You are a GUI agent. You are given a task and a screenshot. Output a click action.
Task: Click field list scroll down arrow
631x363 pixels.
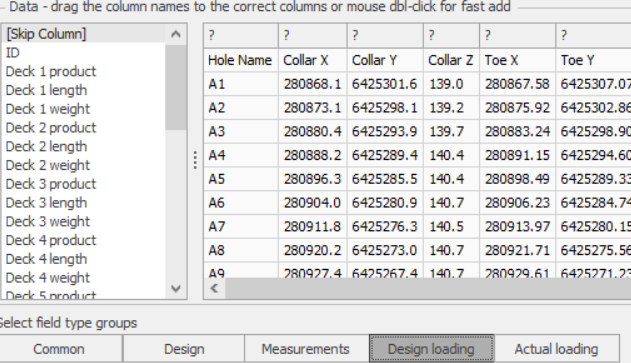click(x=176, y=289)
